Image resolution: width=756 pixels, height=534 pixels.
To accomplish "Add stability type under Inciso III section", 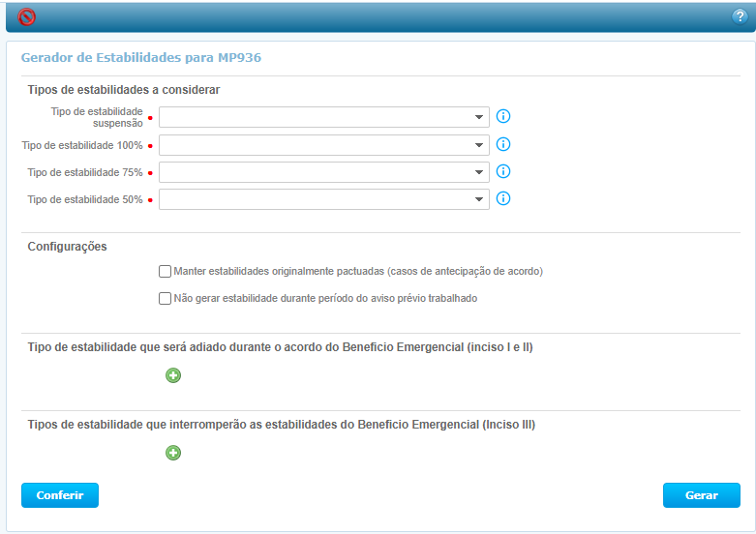I will (173, 453).
